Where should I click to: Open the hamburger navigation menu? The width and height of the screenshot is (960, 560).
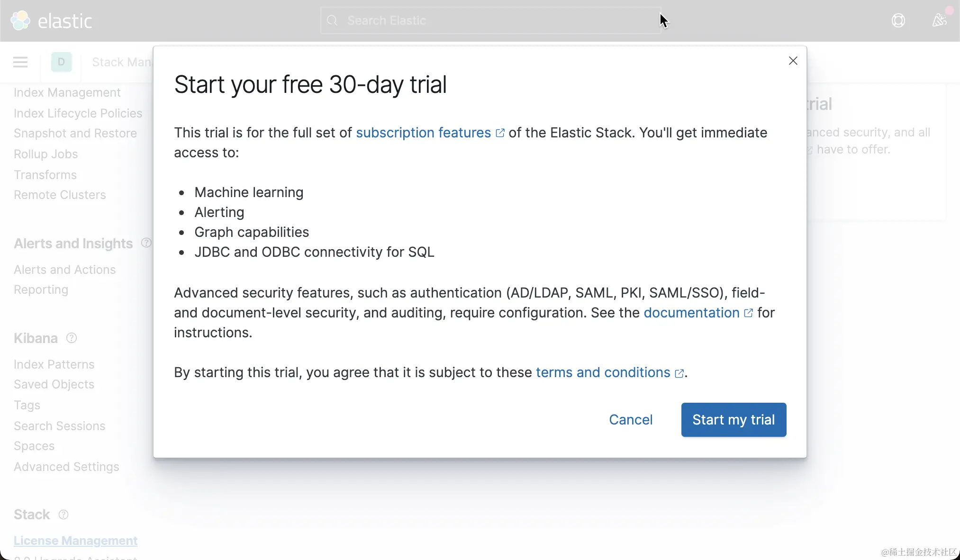(x=20, y=62)
